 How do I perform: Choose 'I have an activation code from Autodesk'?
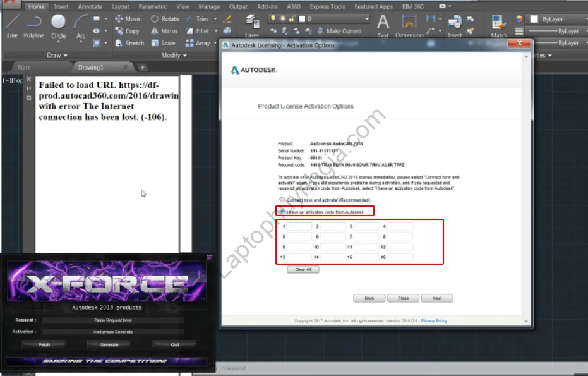(x=282, y=212)
